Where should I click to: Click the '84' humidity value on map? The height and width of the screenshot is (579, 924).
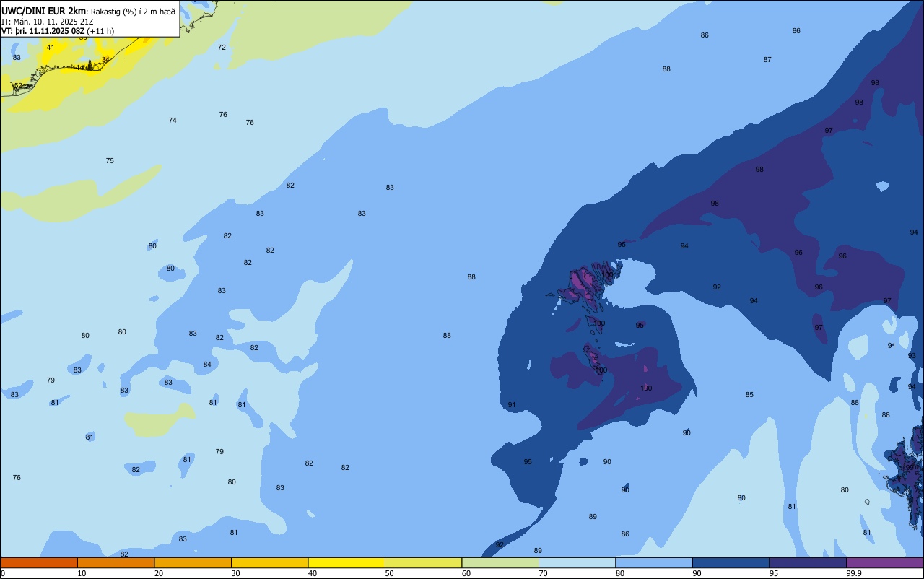pyautogui.click(x=207, y=365)
